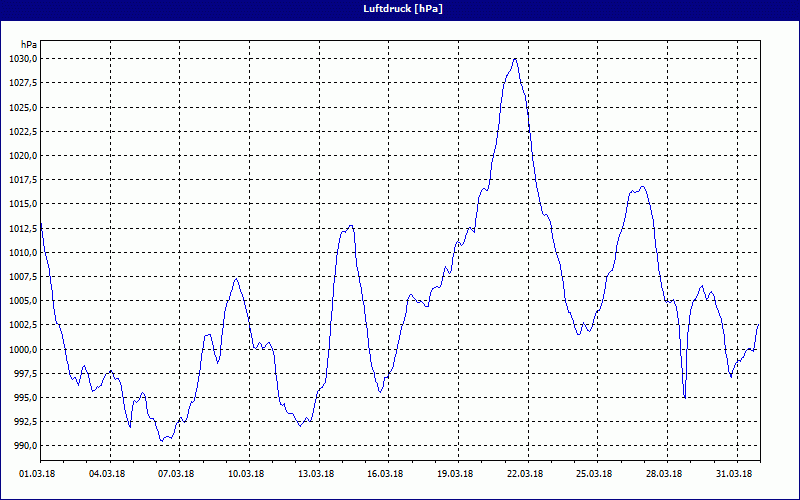Click the 25.03.18 date label
Viewport: 800px width, 500px height.
[x=594, y=474]
